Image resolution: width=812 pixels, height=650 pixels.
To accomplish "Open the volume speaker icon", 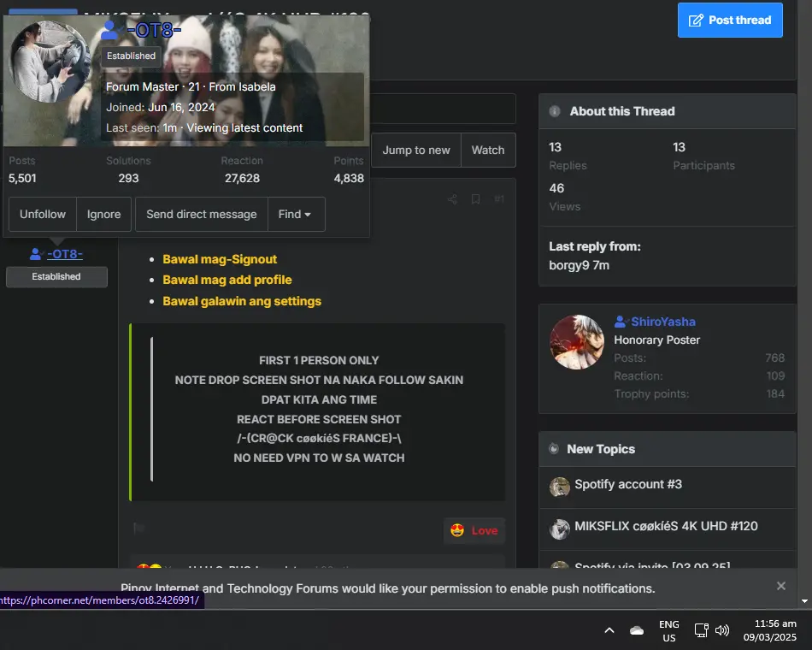I will [x=722, y=630].
